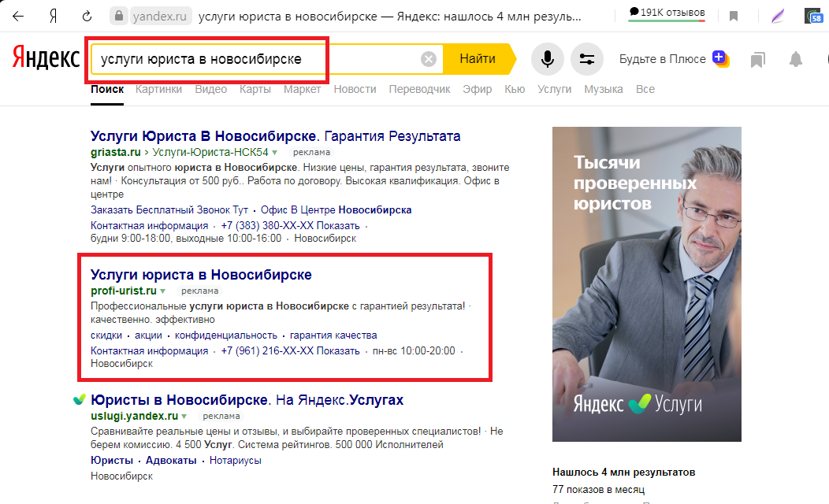This screenshot has width=829, height=504.
Task: Go to the Yandex home via the Яндекс logo
Action: click(x=46, y=58)
